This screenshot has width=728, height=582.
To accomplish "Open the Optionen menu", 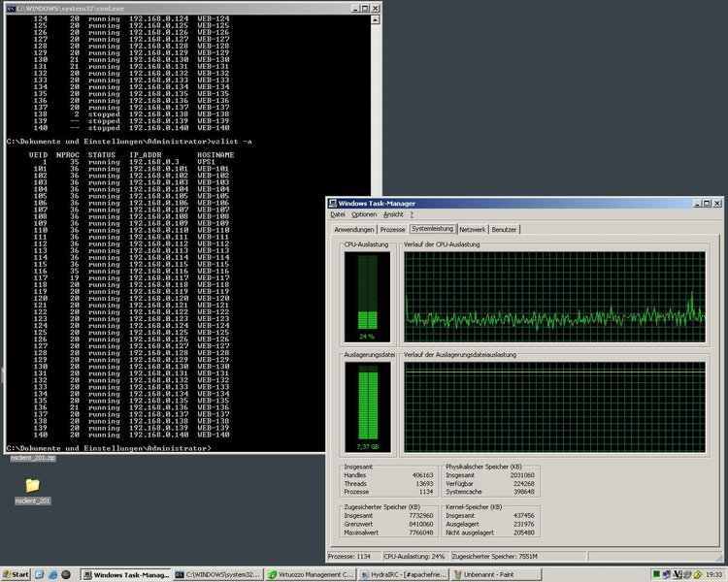I will 363,214.
